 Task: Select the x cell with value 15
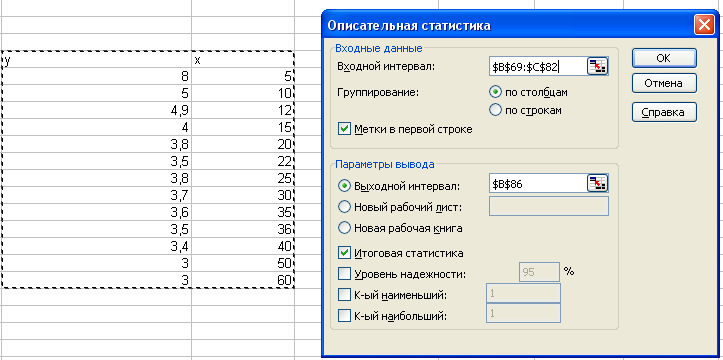[x=243, y=127]
